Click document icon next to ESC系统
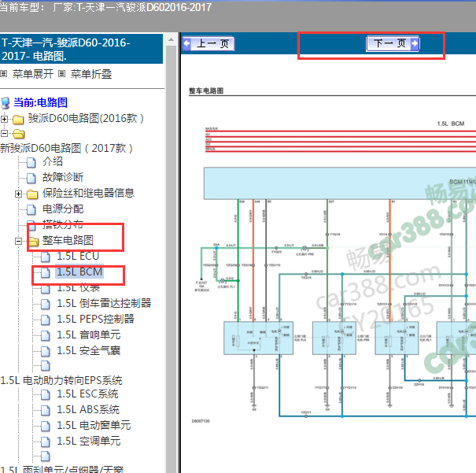 point(45,395)
